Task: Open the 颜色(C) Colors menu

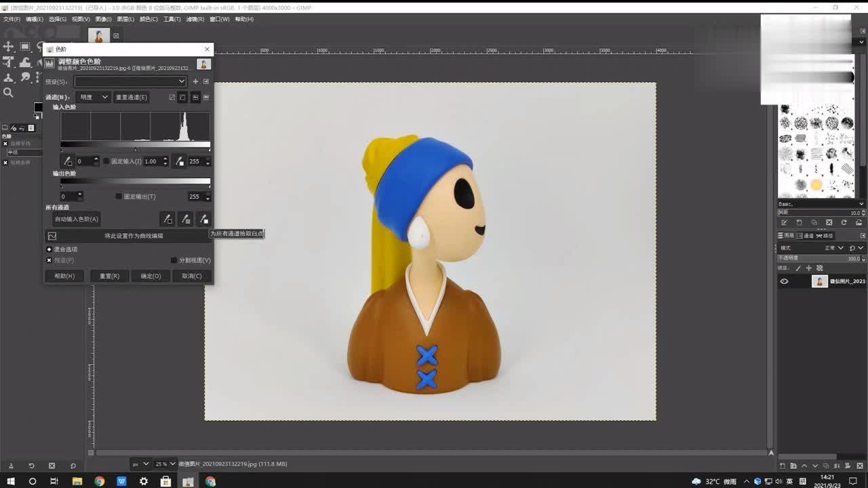Action: [x=149, y=20]
